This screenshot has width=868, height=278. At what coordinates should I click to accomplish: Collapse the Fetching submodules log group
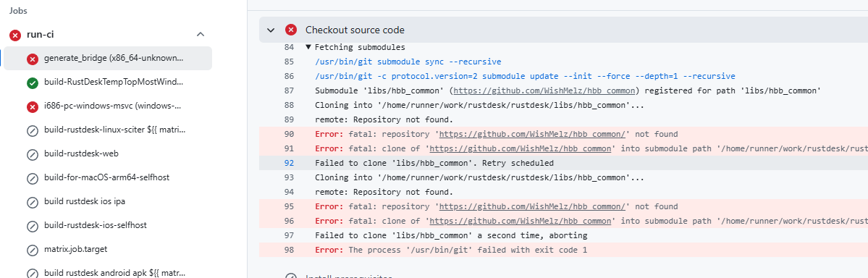click(308, 47)
